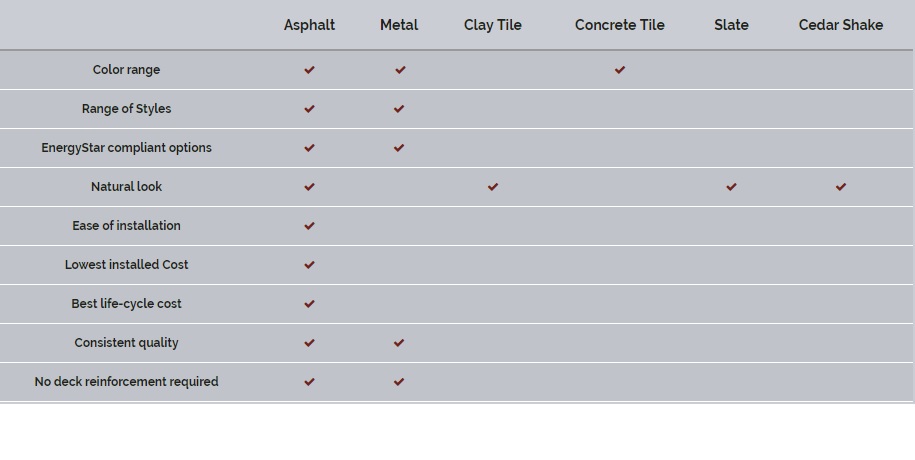Click Metal checkmark for EnergyStar compliant options
The image size is (915, 460).
point(399,148)
